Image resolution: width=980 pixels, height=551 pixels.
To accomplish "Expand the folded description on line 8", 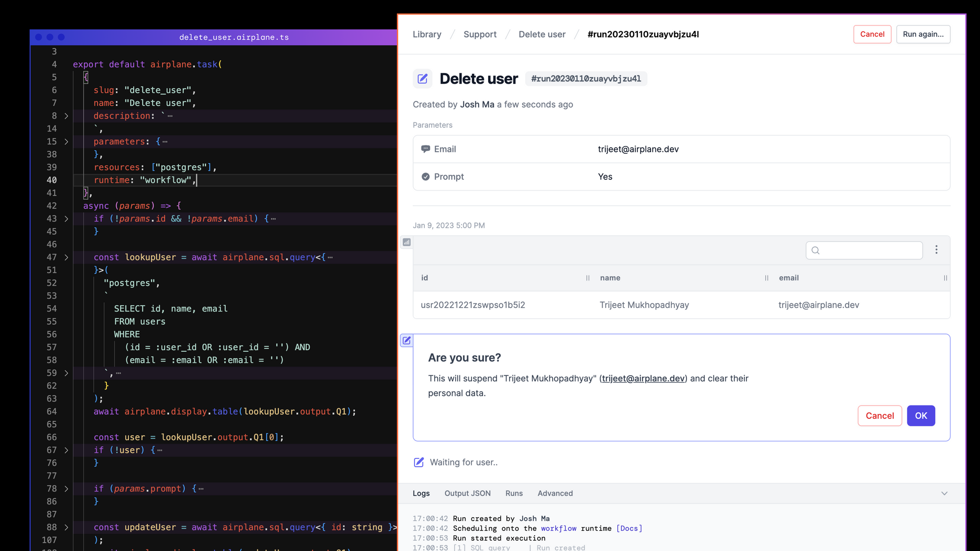I will (x=66, y=116).
